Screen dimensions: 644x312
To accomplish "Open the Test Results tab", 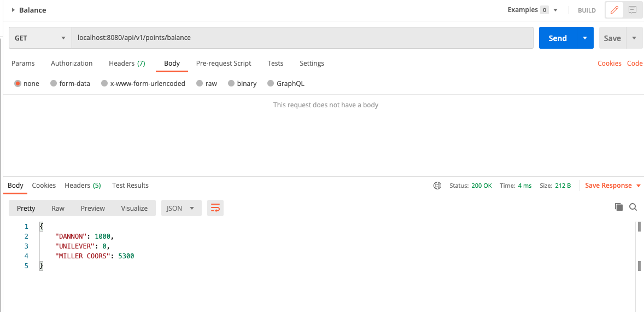I will (x=130, y=186).
